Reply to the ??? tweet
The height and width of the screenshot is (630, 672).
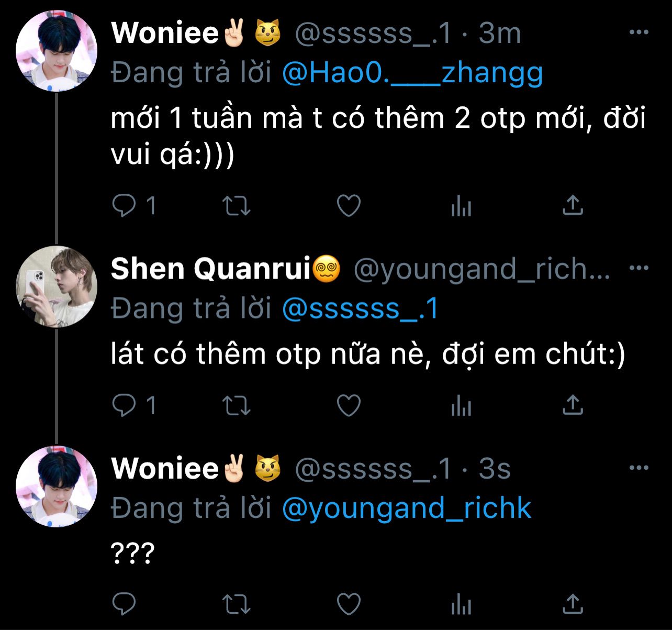point(125,604)
